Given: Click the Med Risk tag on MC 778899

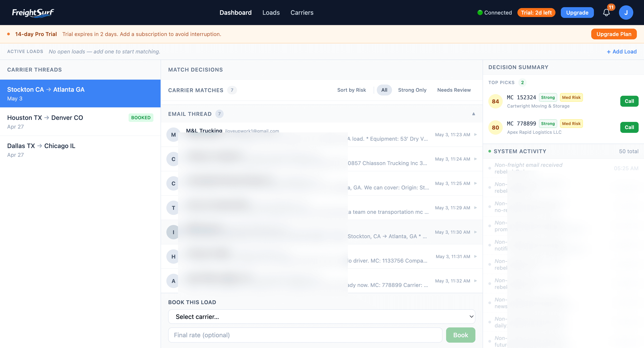Looking at the screenshot, I should point(571,123).
